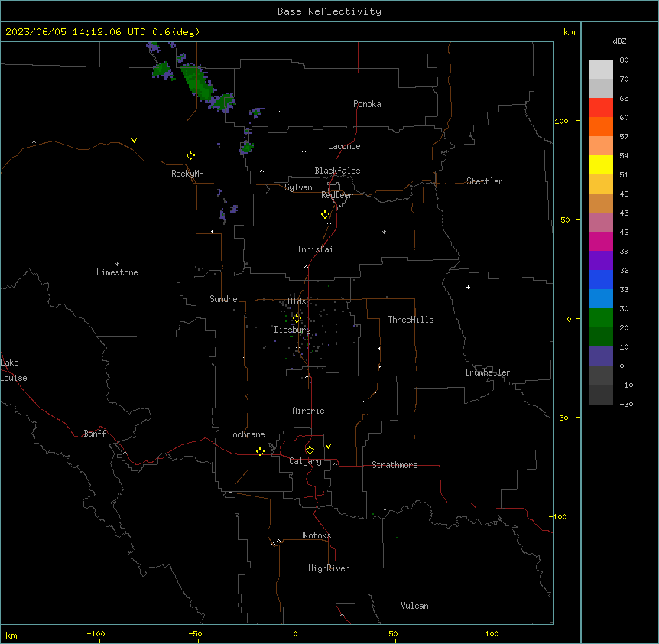Select the yellow diamond marker below Cochrane
The image size is (659, 644).
(x=260, y=451)
